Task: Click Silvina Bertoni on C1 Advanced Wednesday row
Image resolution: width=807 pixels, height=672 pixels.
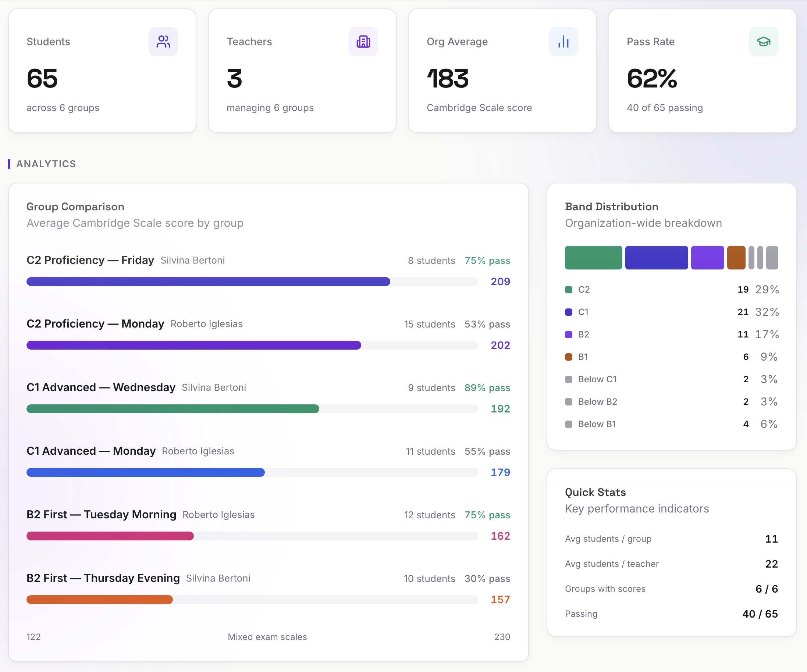Action: pos(214,388)
